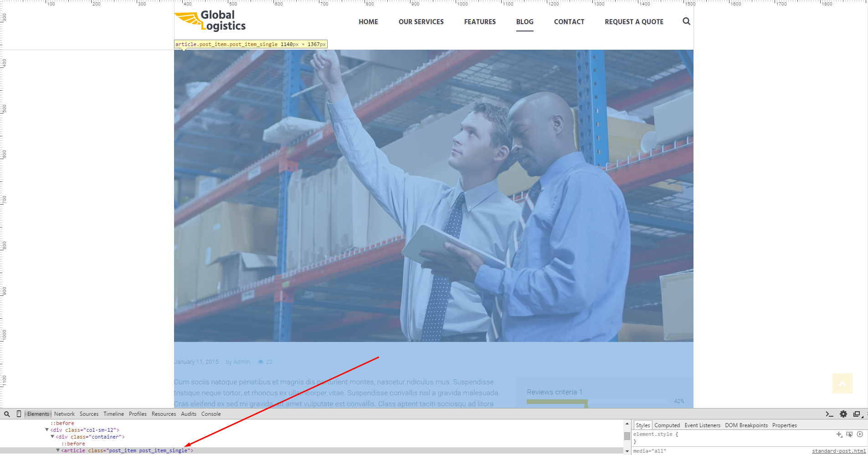This screenshot has height=455, width=868.
Task: Collapse the col-sm-12 div node
Action: pyautogui.click(x=47, y=430)
